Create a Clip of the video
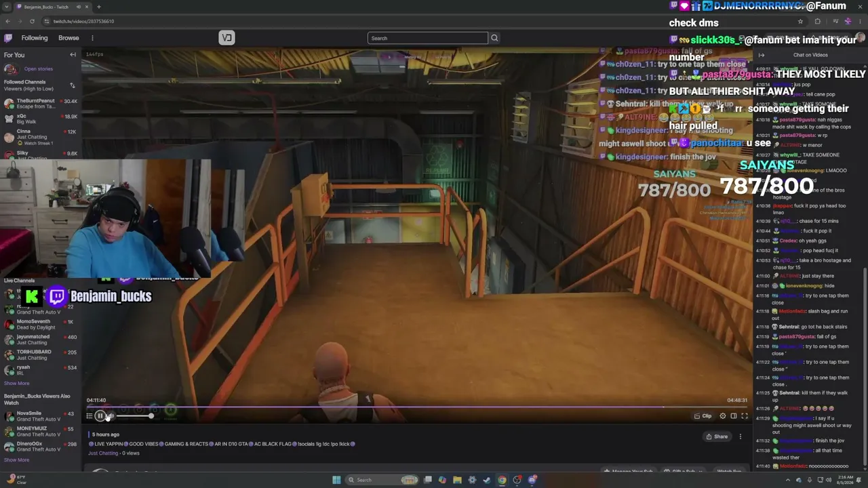This screenshot has height=488, width=868. pyautogui.click(x=703, y=416)
